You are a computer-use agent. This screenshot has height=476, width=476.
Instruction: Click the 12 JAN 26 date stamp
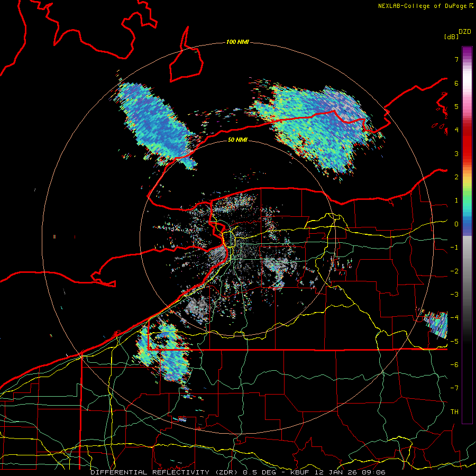click(335, 472)
